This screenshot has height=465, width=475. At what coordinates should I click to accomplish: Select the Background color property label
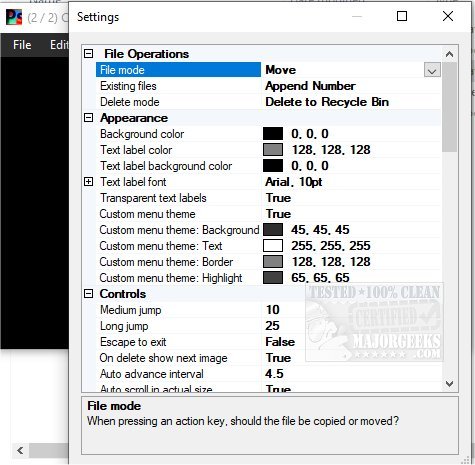[142, 134]
